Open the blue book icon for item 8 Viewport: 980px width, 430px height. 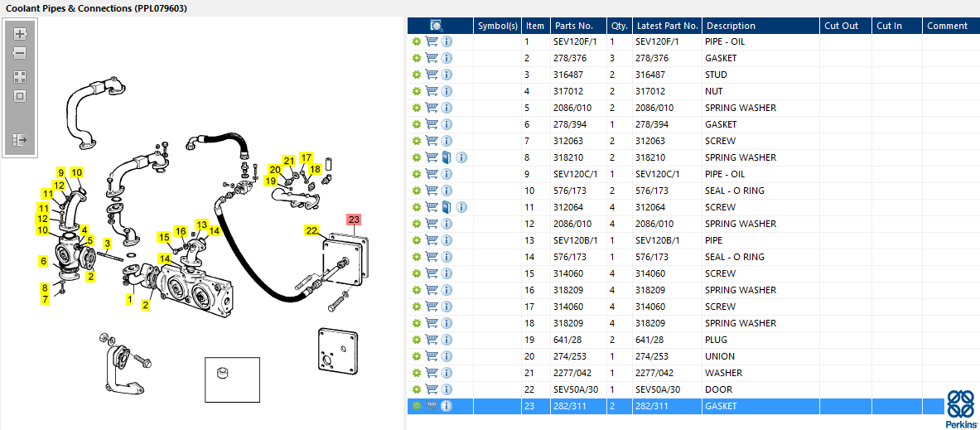point(447,157)
